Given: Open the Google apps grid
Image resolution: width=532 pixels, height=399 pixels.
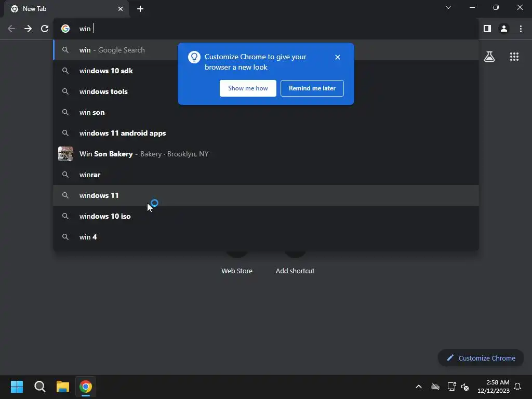Looking at the screenshot, I should click(514, 57).
